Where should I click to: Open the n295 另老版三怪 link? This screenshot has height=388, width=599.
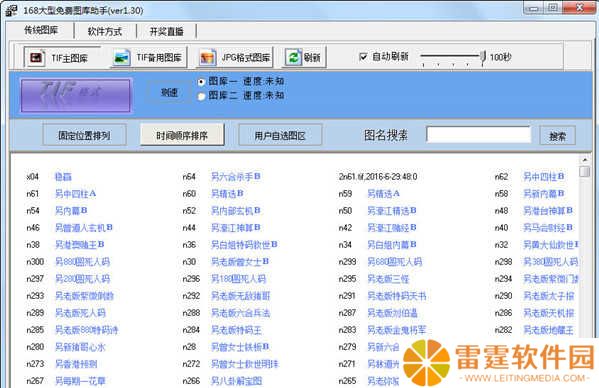(388, 279)
